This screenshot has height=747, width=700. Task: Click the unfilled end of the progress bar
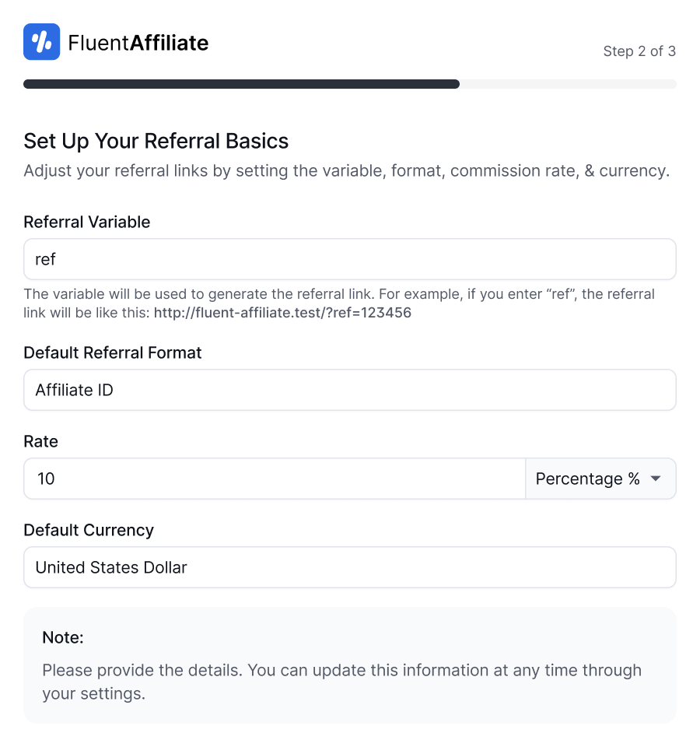568,84
